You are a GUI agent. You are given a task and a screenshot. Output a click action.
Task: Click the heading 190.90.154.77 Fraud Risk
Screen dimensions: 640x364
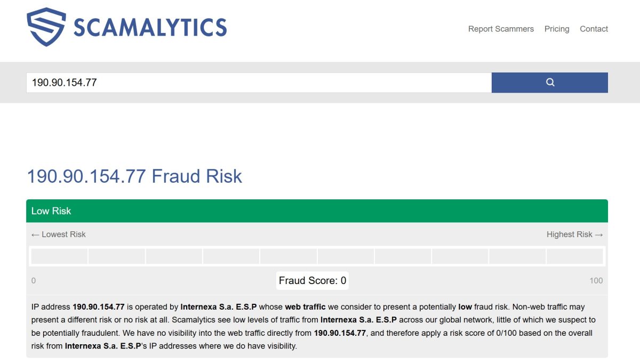[x=134, y=176]
